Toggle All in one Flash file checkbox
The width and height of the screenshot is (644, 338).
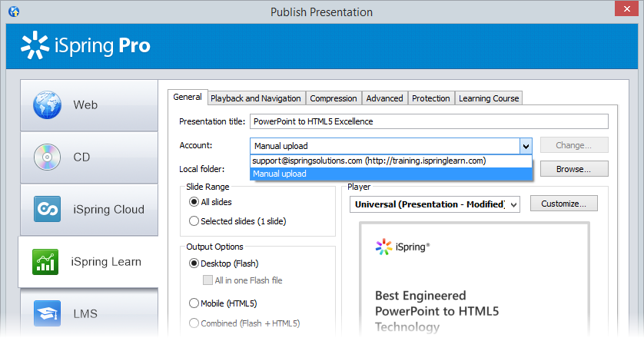[x=207, y=280]
